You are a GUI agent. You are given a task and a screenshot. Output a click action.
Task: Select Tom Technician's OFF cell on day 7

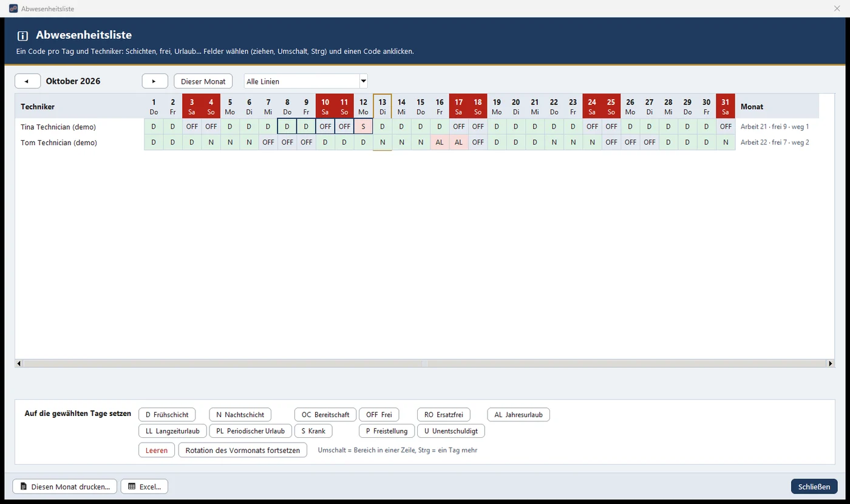(268, 143)
